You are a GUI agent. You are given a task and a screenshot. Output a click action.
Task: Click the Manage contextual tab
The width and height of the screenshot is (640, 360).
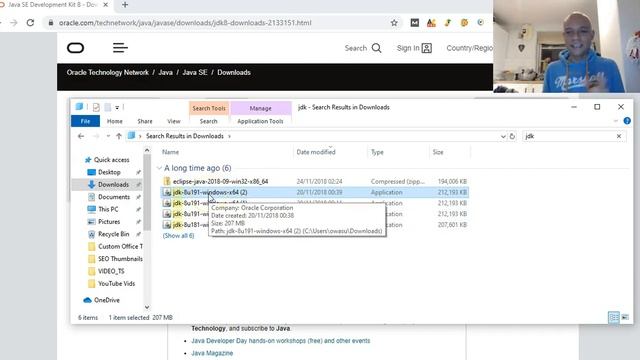pos(260,108)
